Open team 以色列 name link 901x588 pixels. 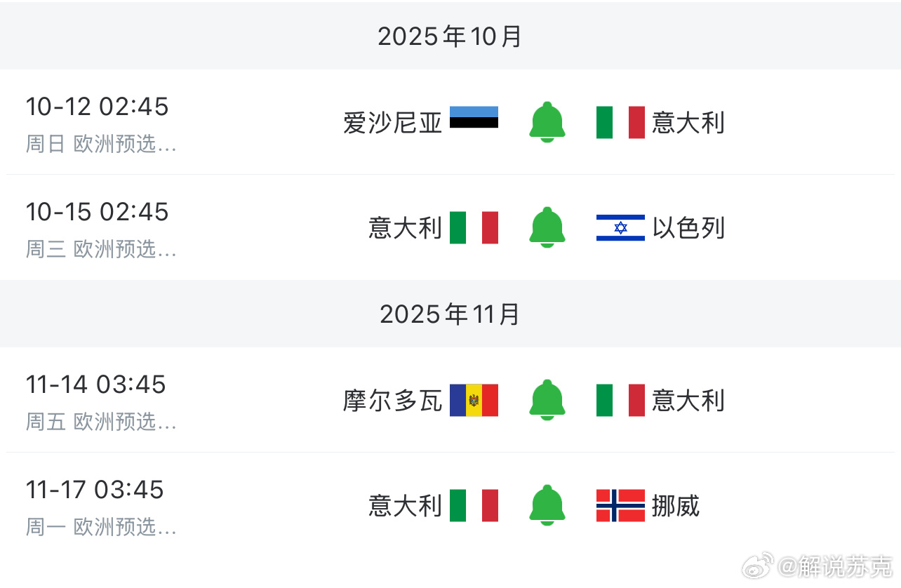click(x=688, y=228)
